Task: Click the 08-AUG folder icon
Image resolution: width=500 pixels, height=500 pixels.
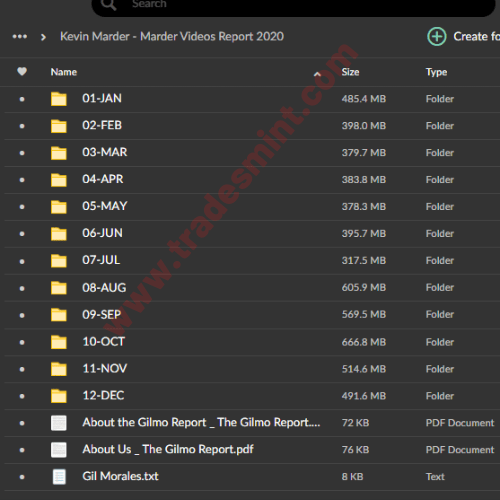Action: coord(59,288)
